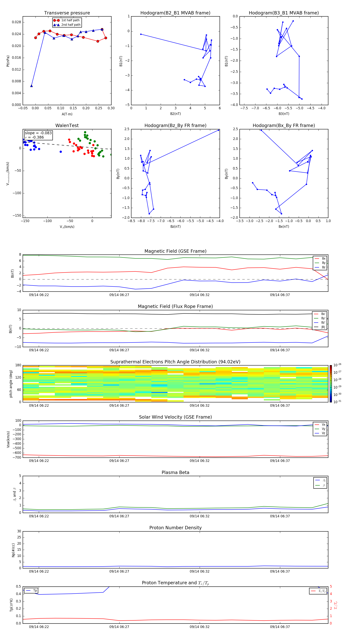Click the "Solar Wind Velocity (GSE Frame)" title
Viewport: 351px width, 644px height.
(x=175, y=417)
